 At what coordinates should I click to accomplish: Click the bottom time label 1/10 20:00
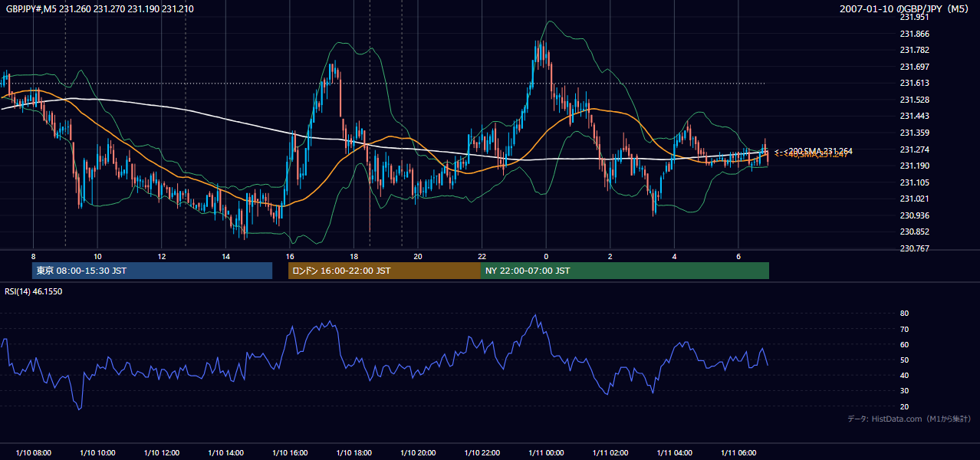(x=418, y=453)
